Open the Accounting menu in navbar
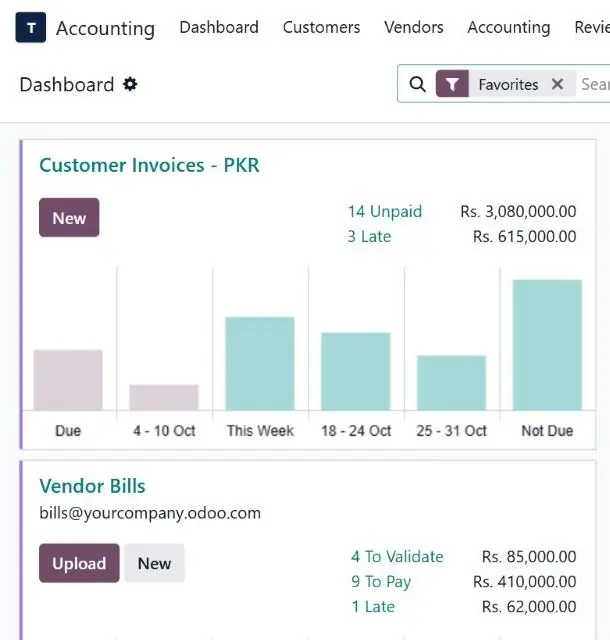Screen dimensions: 610x640 (x=509, y=27)
